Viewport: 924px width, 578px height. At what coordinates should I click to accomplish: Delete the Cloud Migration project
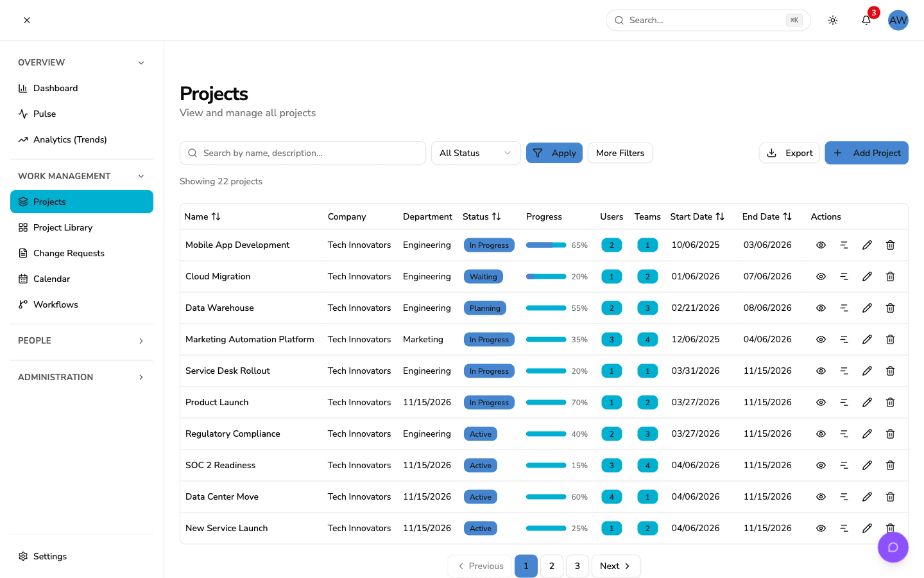890,276
